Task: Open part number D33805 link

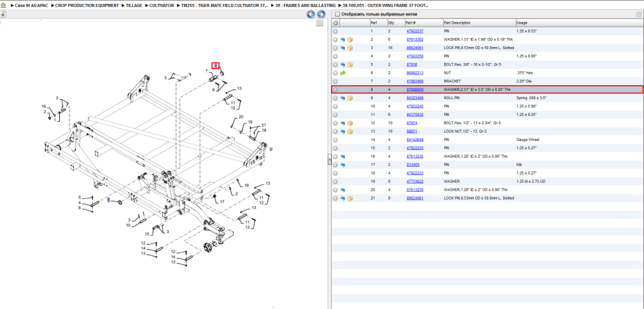Action: 413,165
